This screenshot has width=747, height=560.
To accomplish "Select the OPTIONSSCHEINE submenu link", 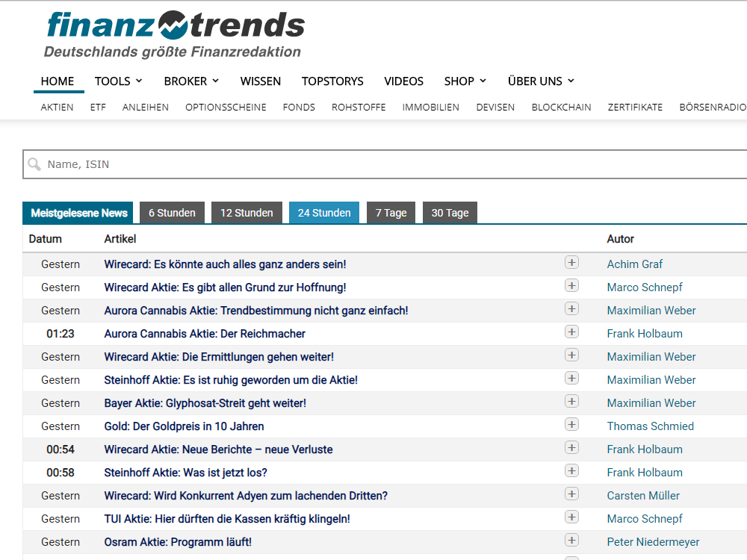I will (226, 107).
